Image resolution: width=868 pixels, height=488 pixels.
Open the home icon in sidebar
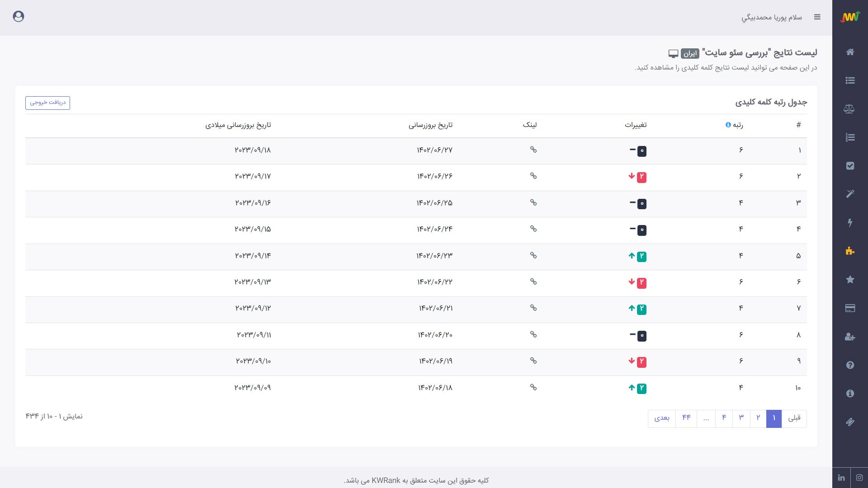850,52
